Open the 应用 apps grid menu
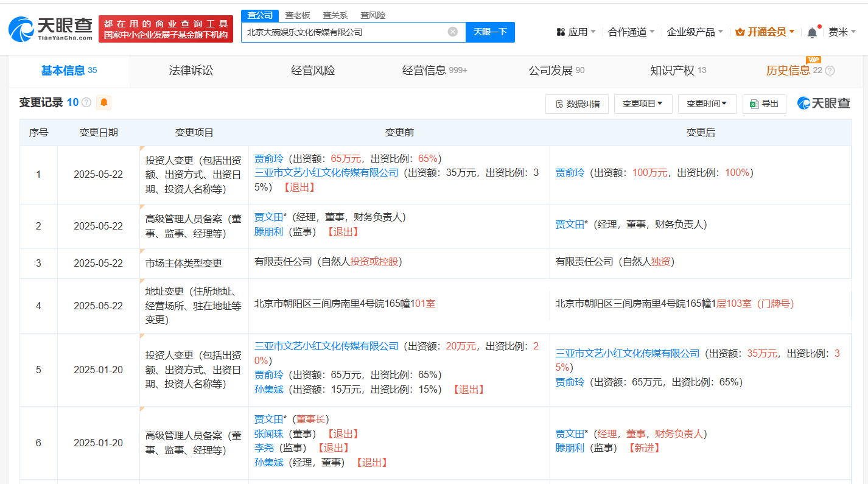 (576, 32)
